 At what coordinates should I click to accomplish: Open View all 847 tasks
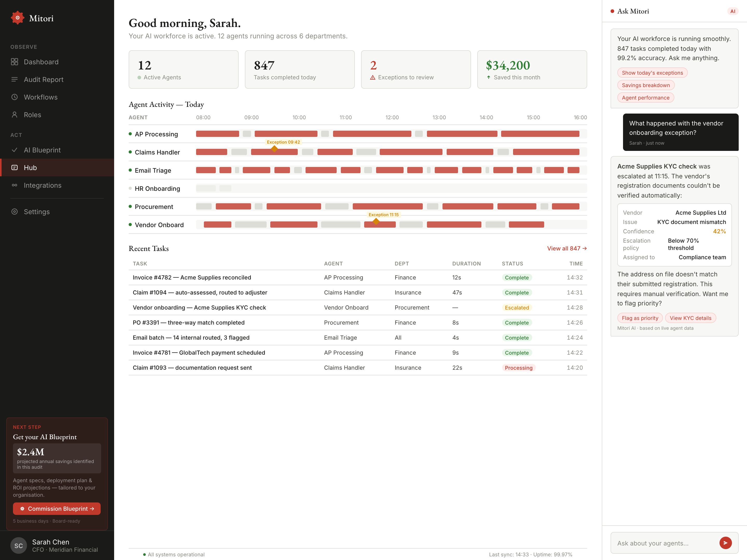pyautogui.click(x=567, y=248)
